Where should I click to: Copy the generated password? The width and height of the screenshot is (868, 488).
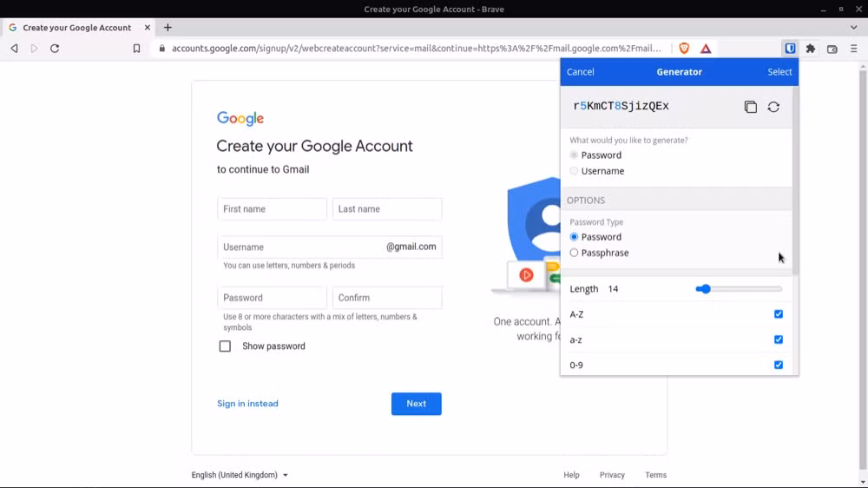point(750,107)
